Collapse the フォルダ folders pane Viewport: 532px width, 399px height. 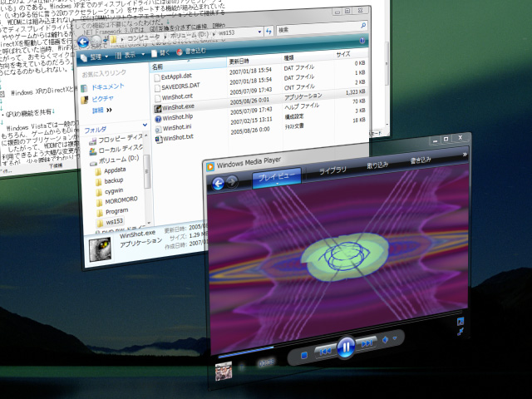145,126
